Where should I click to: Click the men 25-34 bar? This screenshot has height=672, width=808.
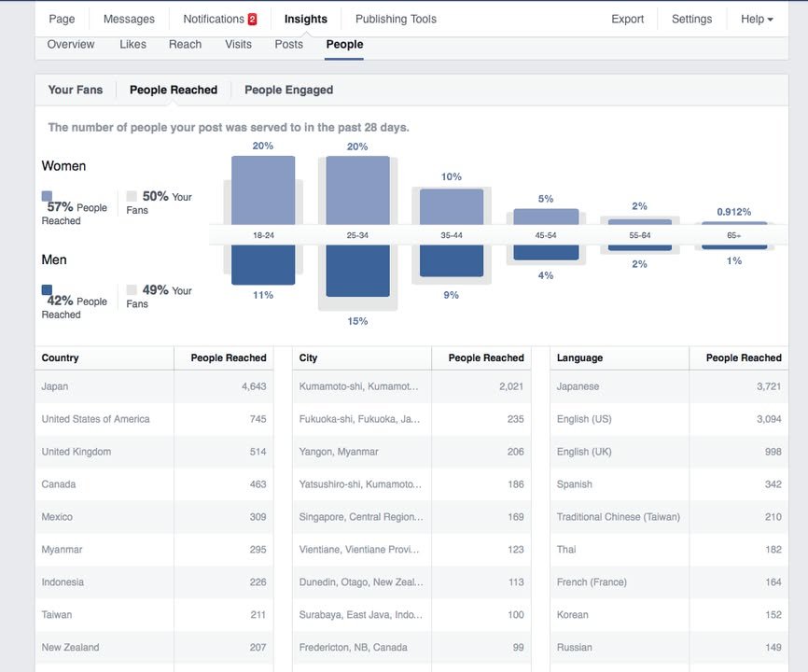pos(357,271)
